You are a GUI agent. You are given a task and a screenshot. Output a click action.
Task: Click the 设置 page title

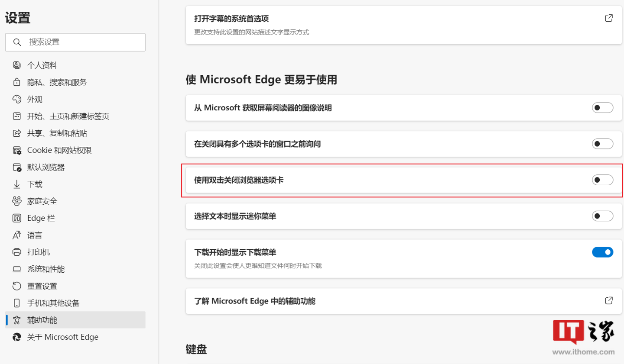(x=18, y=18)
